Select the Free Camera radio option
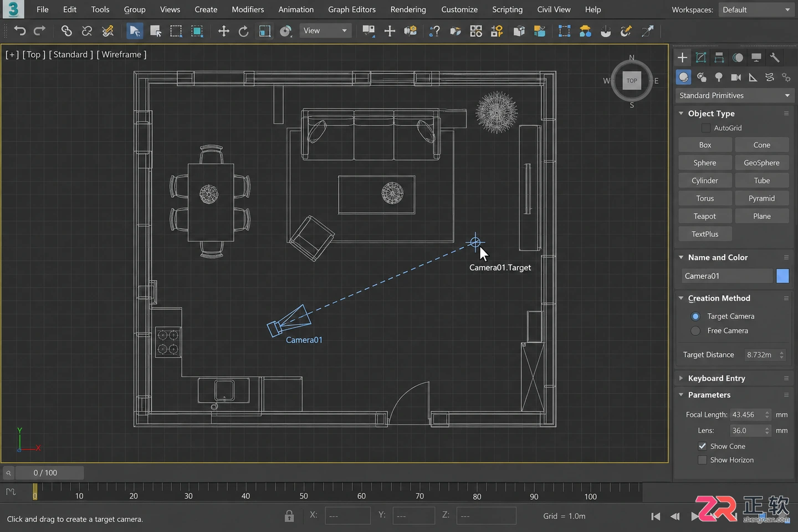Screen dimensions: 798x532 [695, 331]
